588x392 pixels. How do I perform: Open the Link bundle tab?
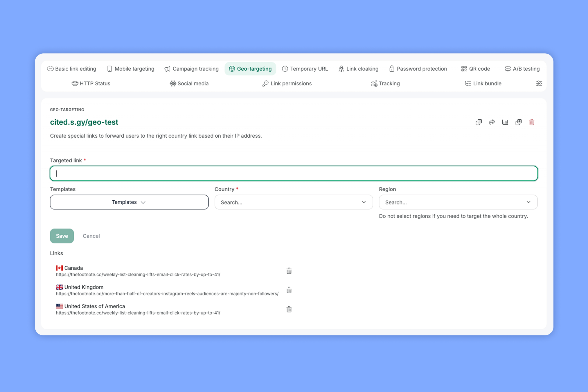pos(483,84)
